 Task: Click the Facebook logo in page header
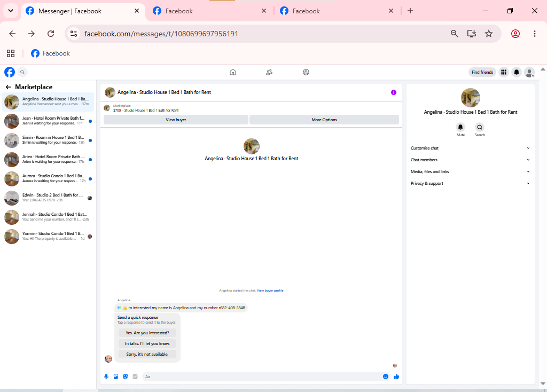pyautogui.click(x=10, y=72)
